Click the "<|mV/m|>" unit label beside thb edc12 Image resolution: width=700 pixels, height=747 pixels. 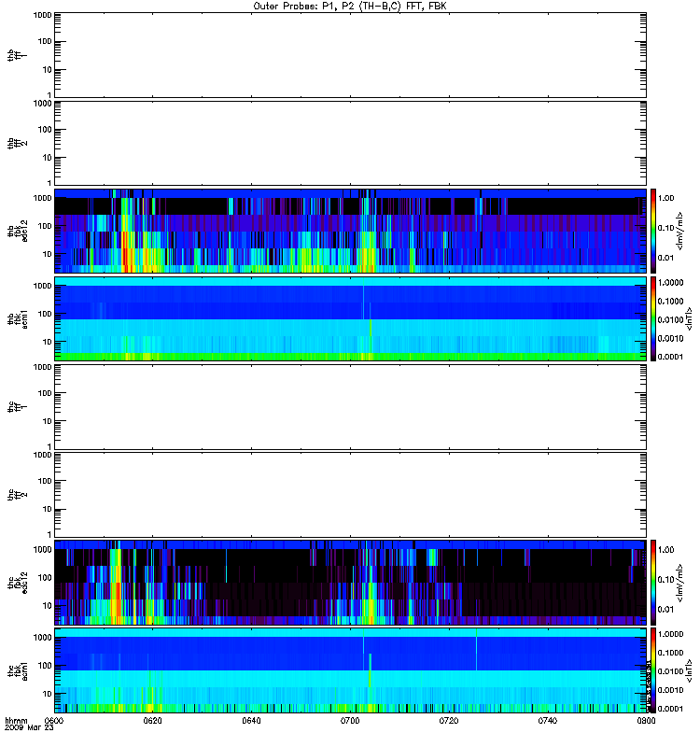click(x=680, y=231)
